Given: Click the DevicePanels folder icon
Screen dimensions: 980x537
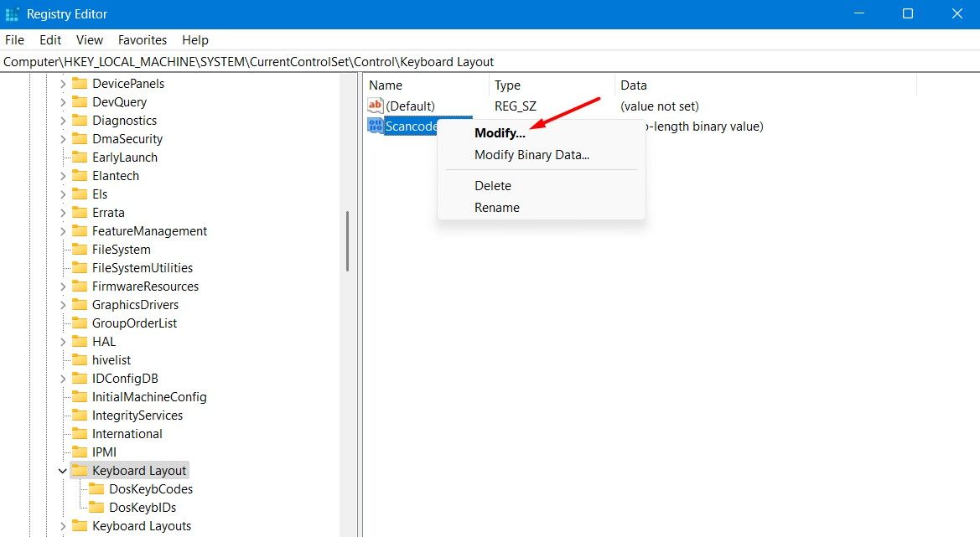Looking at the screenshot, I should tap(80, 83).
